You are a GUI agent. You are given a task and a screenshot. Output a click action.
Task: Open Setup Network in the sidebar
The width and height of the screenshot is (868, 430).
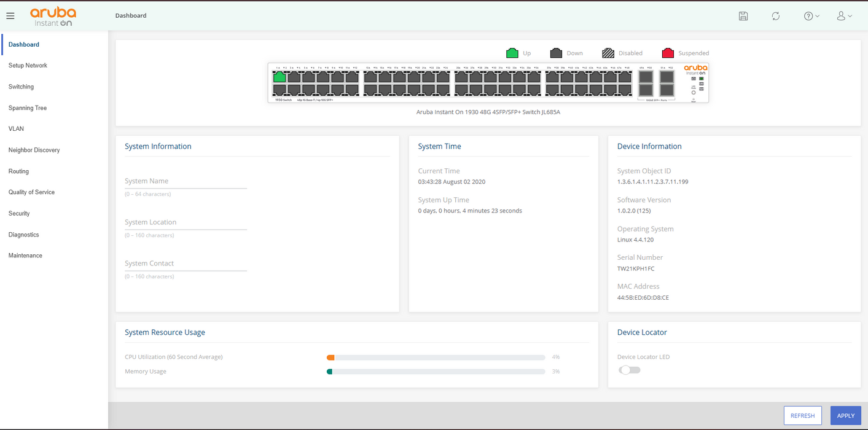(x=28, y=66)
